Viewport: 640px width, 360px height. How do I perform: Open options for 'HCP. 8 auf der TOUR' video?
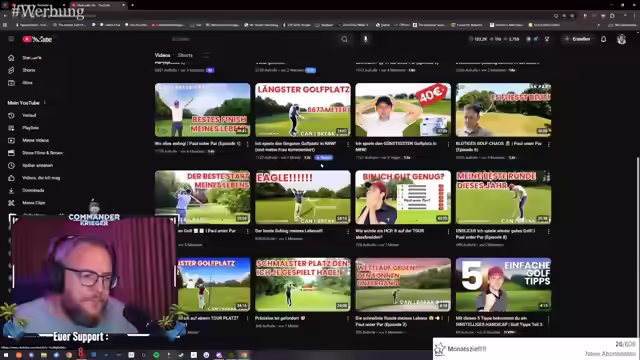point(448,231)
